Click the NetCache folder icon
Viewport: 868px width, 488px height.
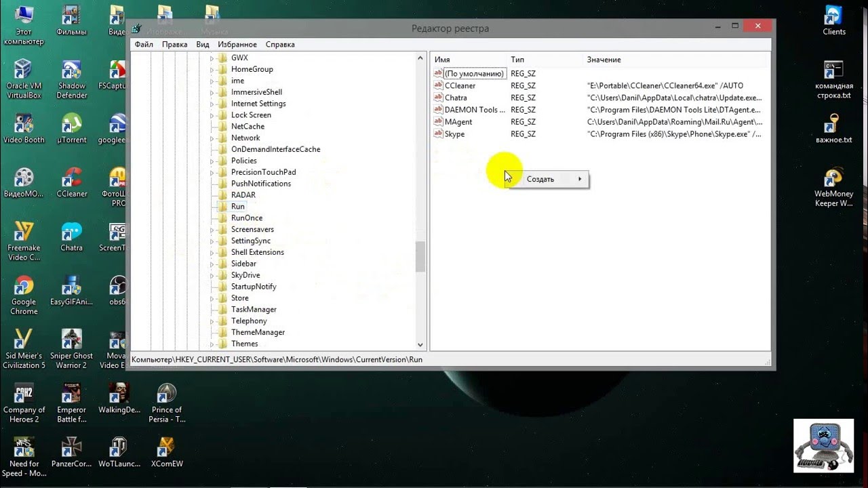click(x=222, y=126)
